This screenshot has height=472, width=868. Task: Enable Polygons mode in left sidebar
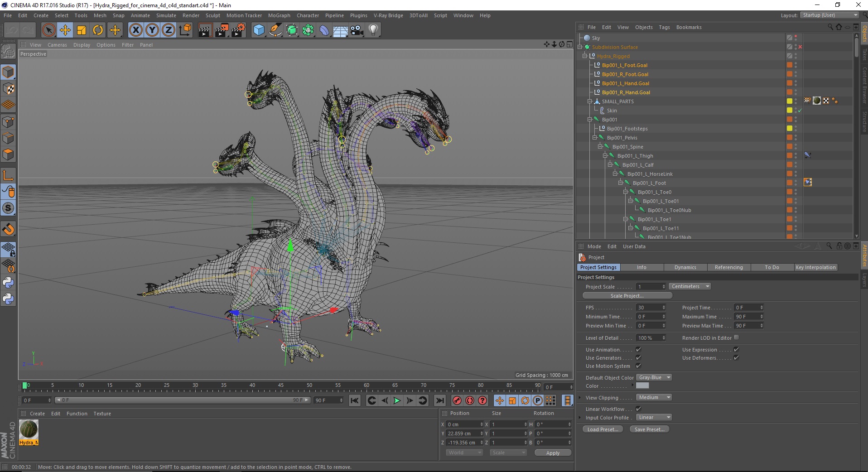point(8,154)
